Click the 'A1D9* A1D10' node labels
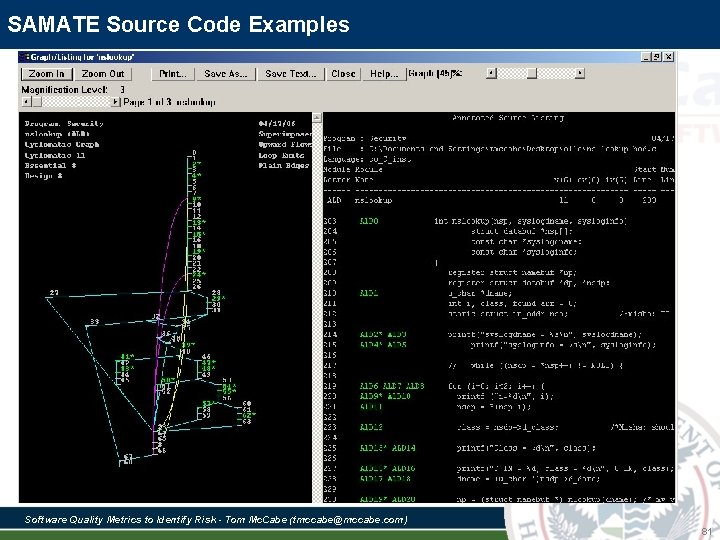This screenshot has height=540, width=720. (385, 396)
